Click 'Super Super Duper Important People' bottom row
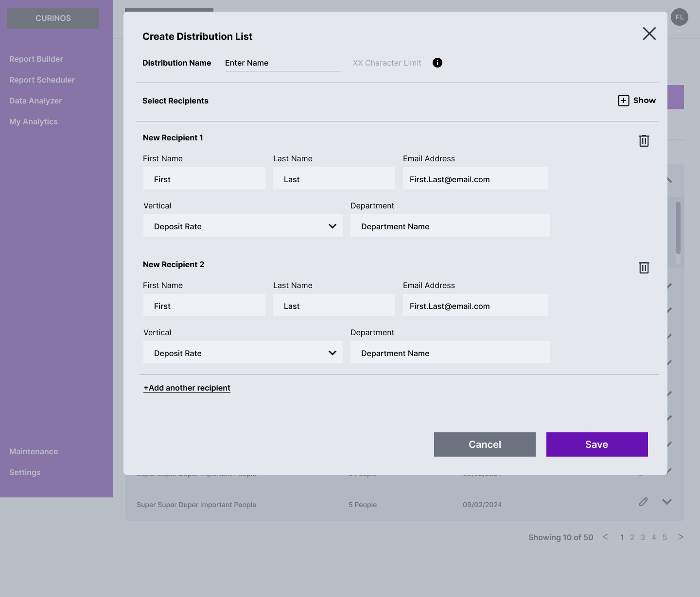700x597 pixels. [x=196, y=505]
